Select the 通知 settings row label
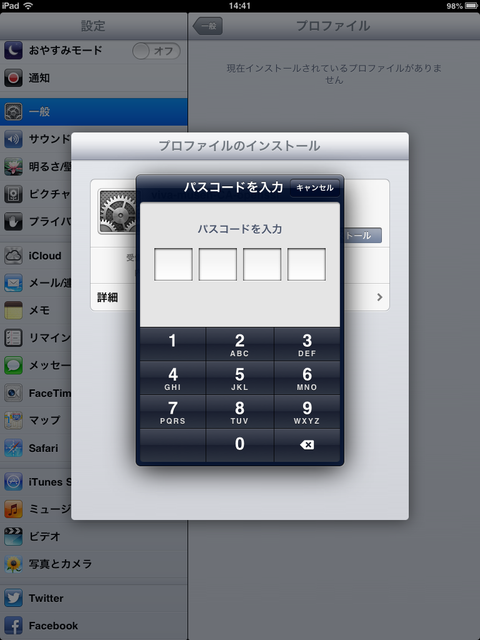Viewport: 480px width, 640px height. tap(39, 78)
